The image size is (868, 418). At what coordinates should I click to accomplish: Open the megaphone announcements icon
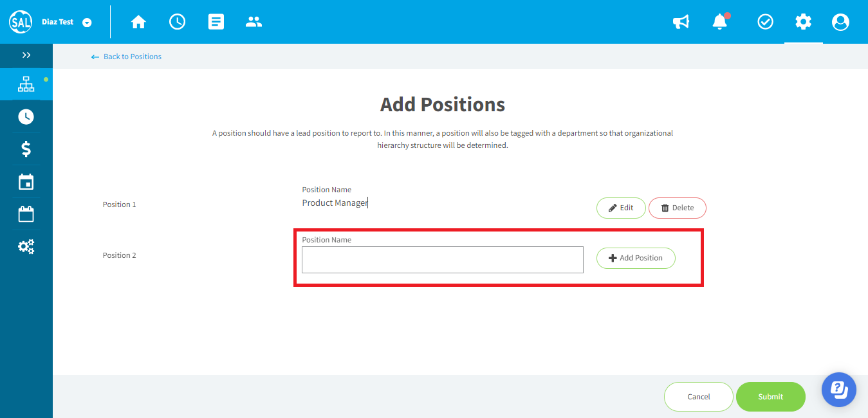681,22
